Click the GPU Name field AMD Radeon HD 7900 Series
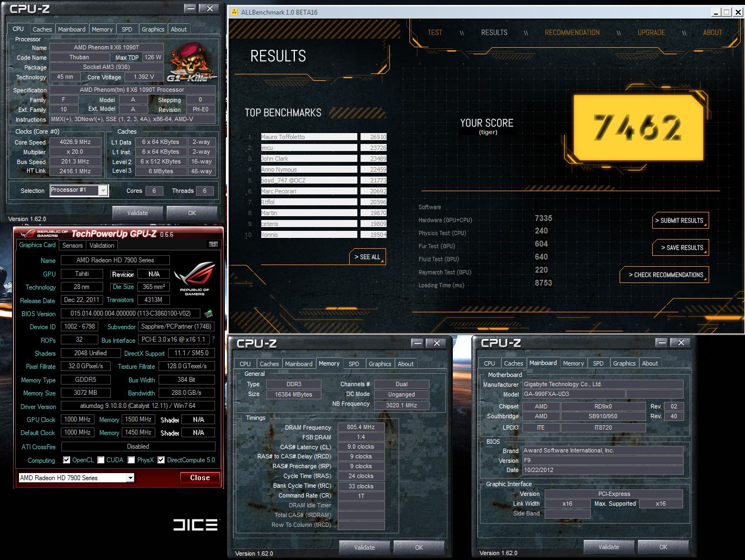This screenshot has height=560, width=745. click(115, 261)
